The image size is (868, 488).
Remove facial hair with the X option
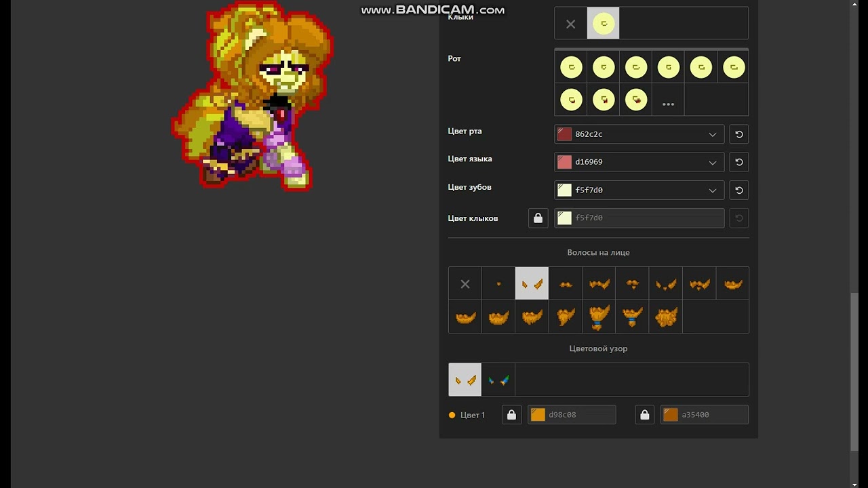(x=465, y=284)
